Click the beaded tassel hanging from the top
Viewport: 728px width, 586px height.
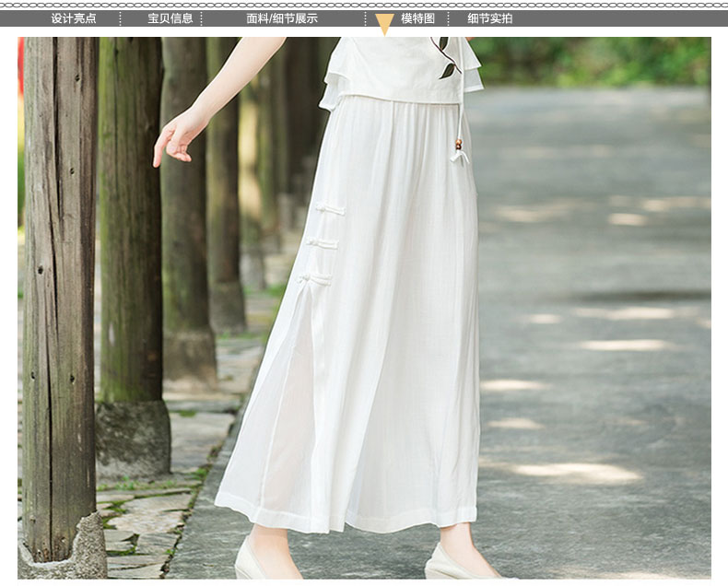(x=458, y=147)
